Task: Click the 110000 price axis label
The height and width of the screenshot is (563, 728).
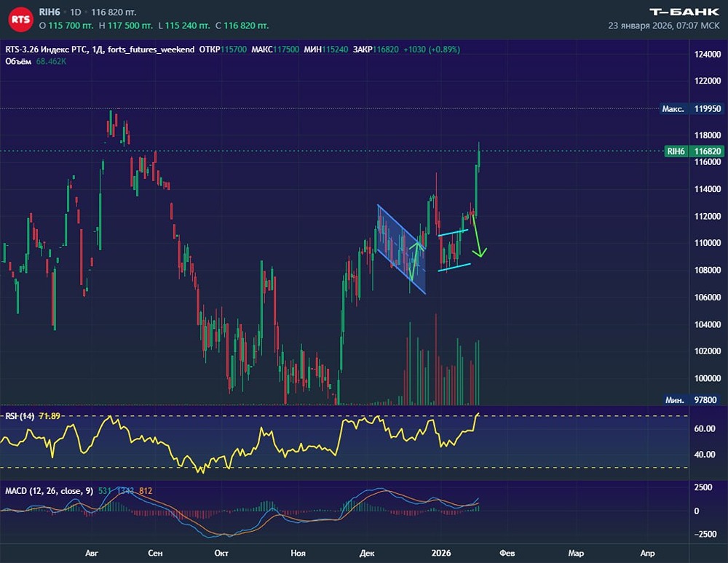Action: pyautogui.click(x=708, y=243)
